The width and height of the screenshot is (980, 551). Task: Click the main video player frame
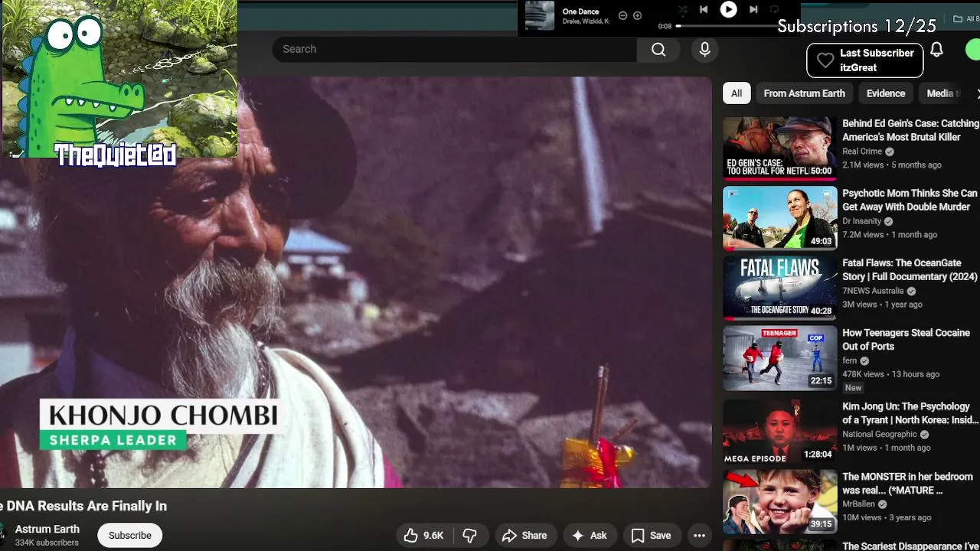coord(356,282)
